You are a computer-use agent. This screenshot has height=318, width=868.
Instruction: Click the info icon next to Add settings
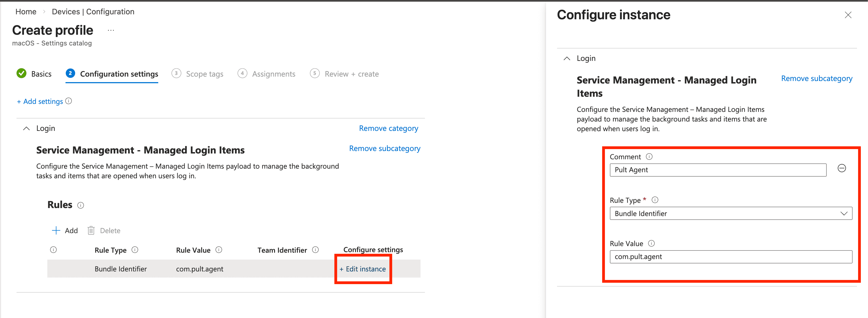pyautogui.click(x=69, y=101)
